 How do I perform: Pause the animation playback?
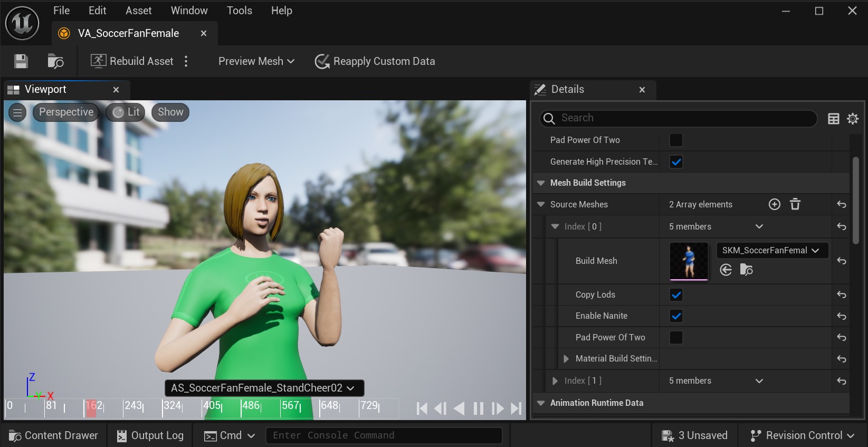pos(479,408)
